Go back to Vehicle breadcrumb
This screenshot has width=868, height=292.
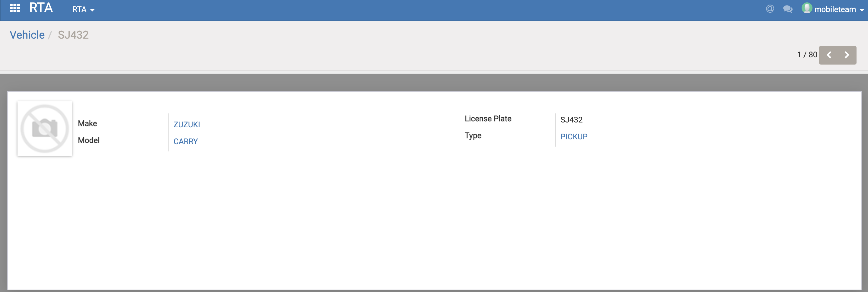tap(27, 35)
